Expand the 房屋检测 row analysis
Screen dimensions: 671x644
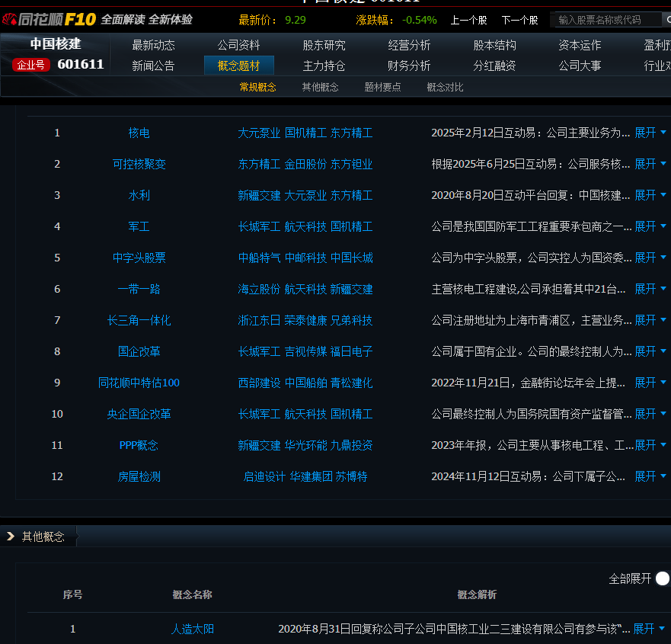pyautogui.click(x=650, y=476)
